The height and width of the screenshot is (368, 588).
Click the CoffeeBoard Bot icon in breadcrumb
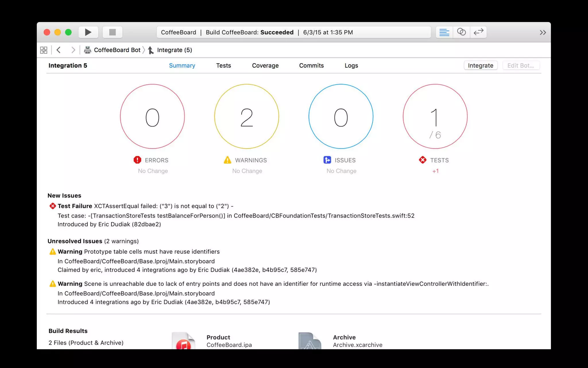[x=88, y=50]
